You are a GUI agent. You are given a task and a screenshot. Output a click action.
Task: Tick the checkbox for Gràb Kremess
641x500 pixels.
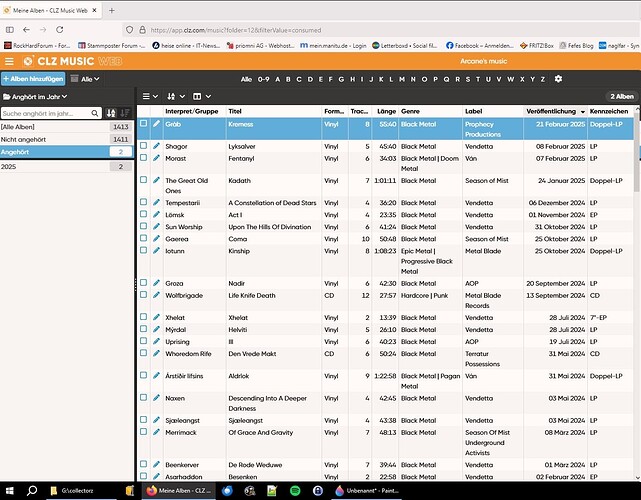143,123
